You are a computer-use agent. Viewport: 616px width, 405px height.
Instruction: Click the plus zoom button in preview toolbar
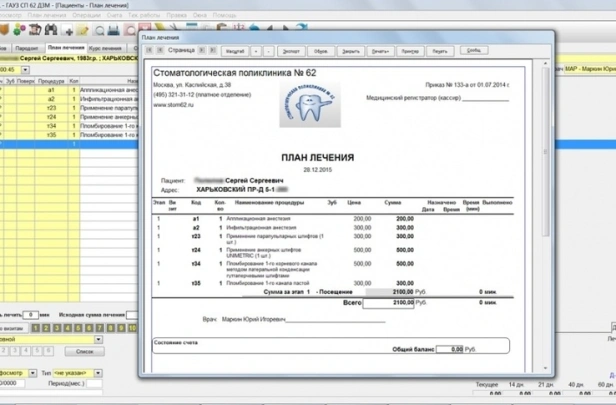[255, 49]
